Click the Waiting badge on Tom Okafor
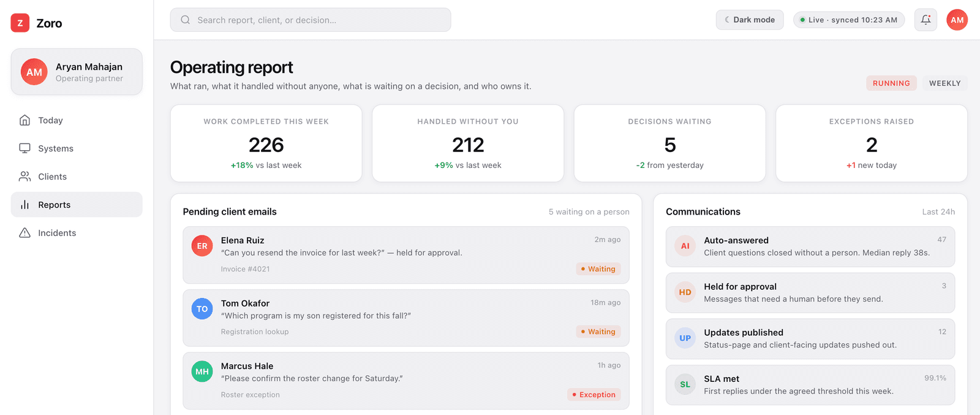This screenshot has width=980, height=415. tap(598, 332)
